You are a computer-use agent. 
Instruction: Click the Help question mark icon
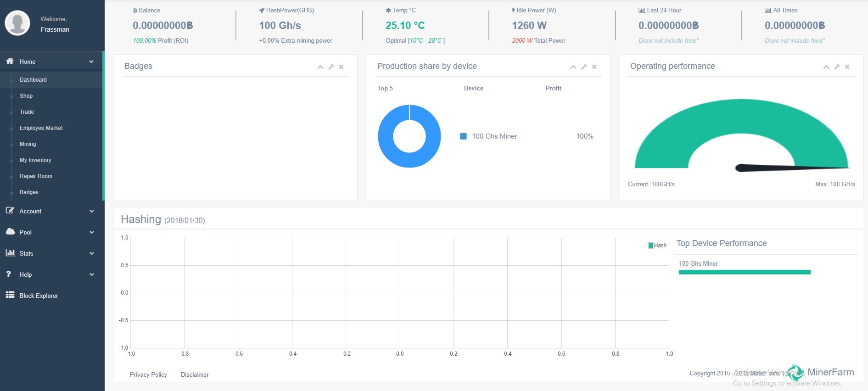[x=8, y=274]
